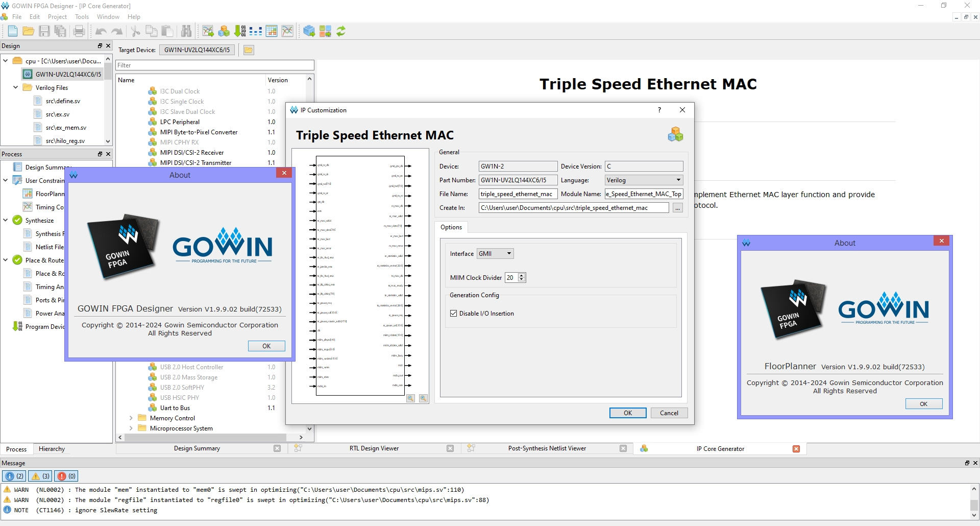Click the Open folder toolbar icon
980x526 pixels.
(x=29, y=31)
